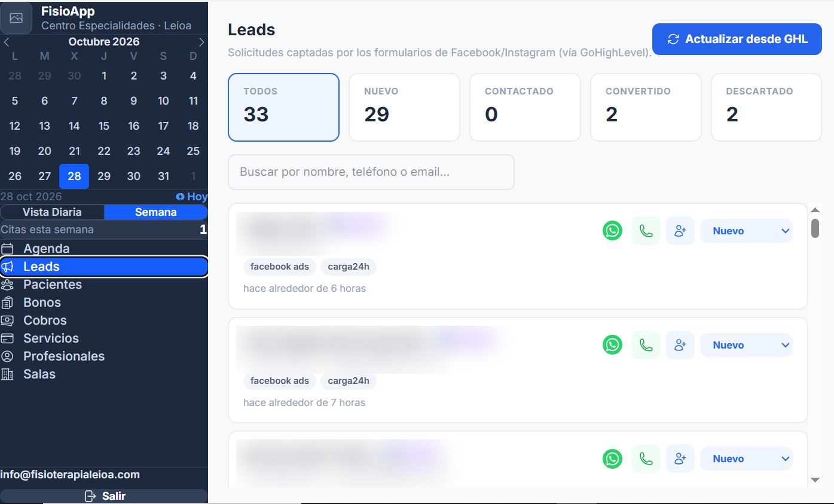Add the 6-hours-ago lead as patient
This screenshot has height=504, width=834.
[680, 231]
